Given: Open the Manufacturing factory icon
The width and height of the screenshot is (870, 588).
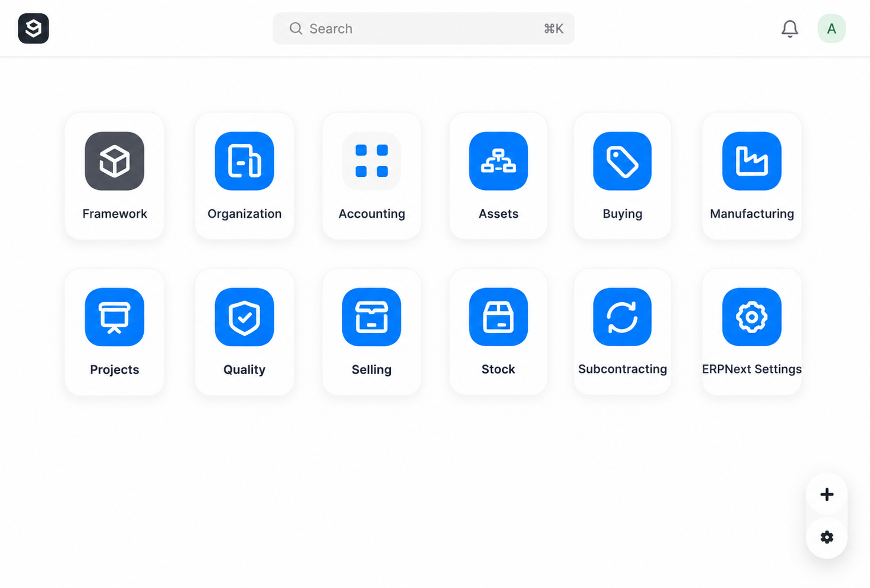Looking at the screenshot, I should tap(752, 161).
